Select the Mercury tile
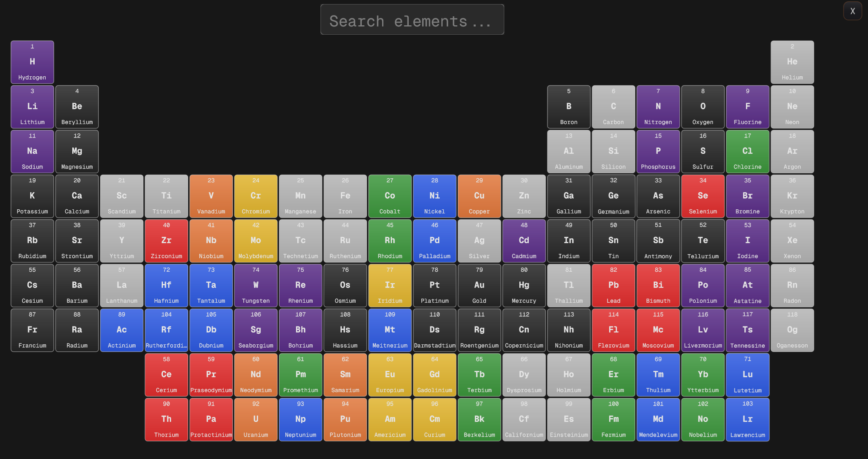The image size is (868, 459). pos(524,286)
